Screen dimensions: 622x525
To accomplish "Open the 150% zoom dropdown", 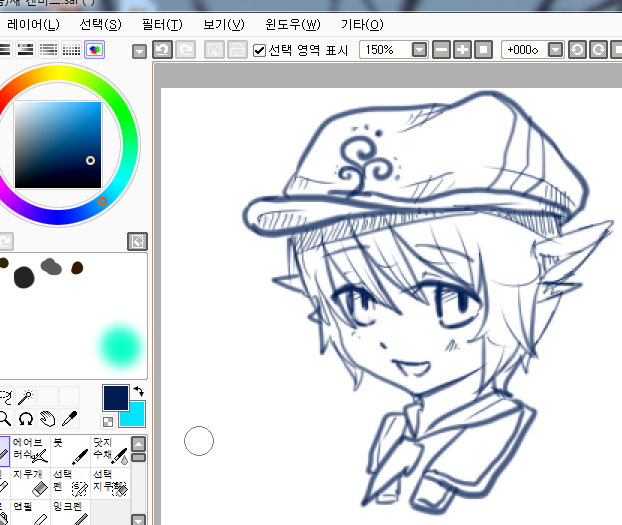I will 419,49.
